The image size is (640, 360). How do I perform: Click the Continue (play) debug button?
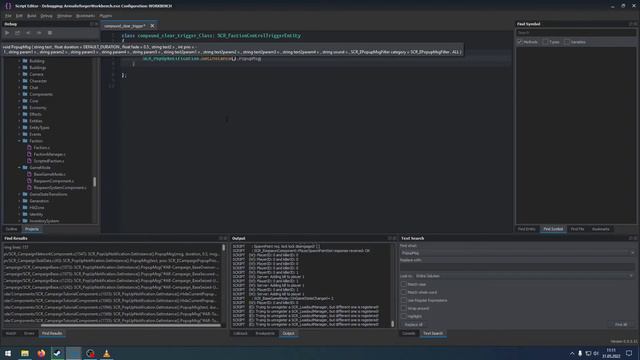coord(7,33)
